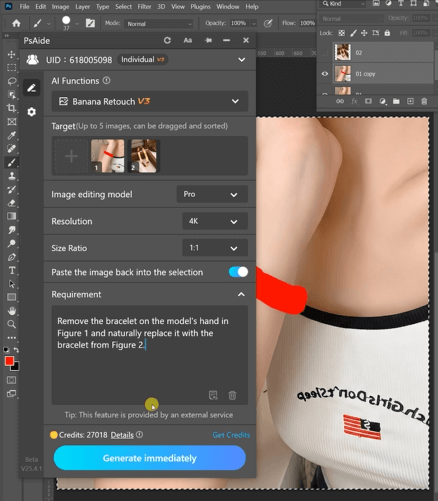Select the Dodge tool
This screenshot has width=438, height=501.
12,243
